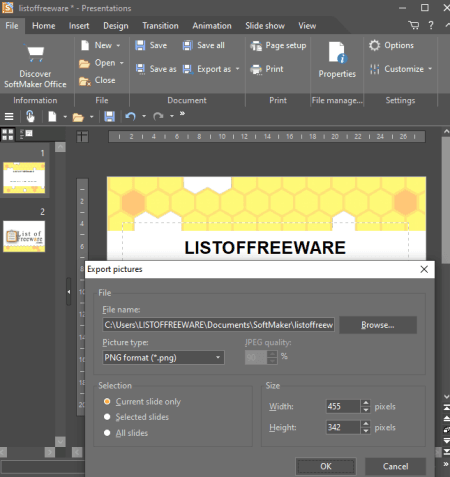Click Cancel in Export pictures dialog
This screenshot has height=477, width=450.
395,466
